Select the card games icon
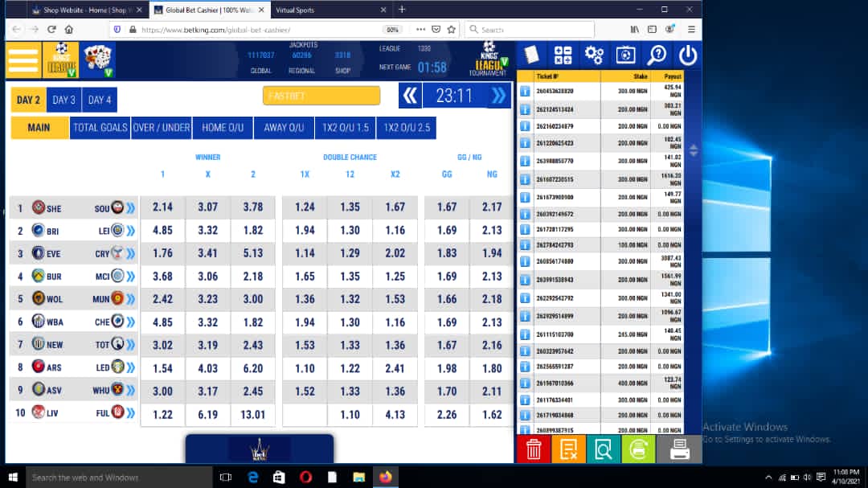The image size is (868, 488). coord(99,59)
